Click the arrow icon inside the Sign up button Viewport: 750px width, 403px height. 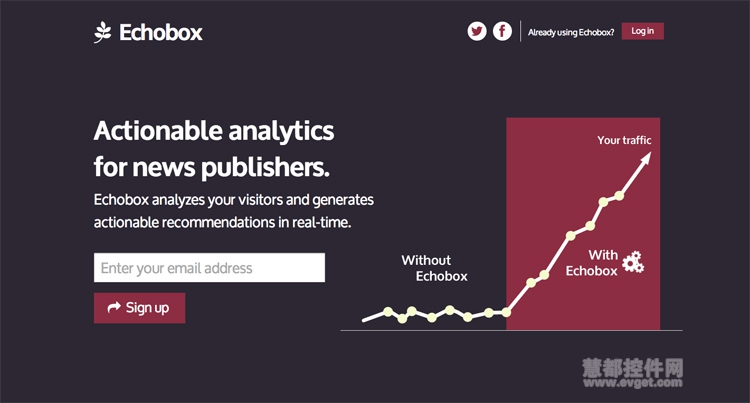(114, 307)
